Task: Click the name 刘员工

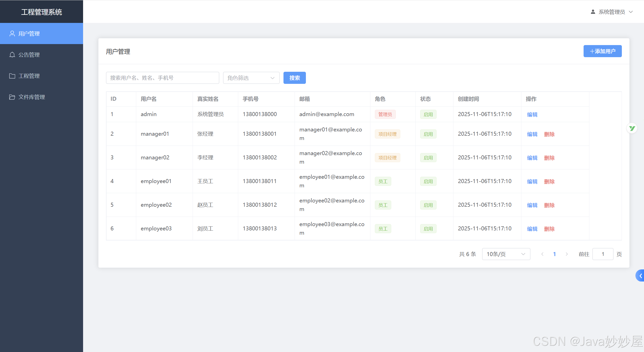Action: click(x=205, y=228)
